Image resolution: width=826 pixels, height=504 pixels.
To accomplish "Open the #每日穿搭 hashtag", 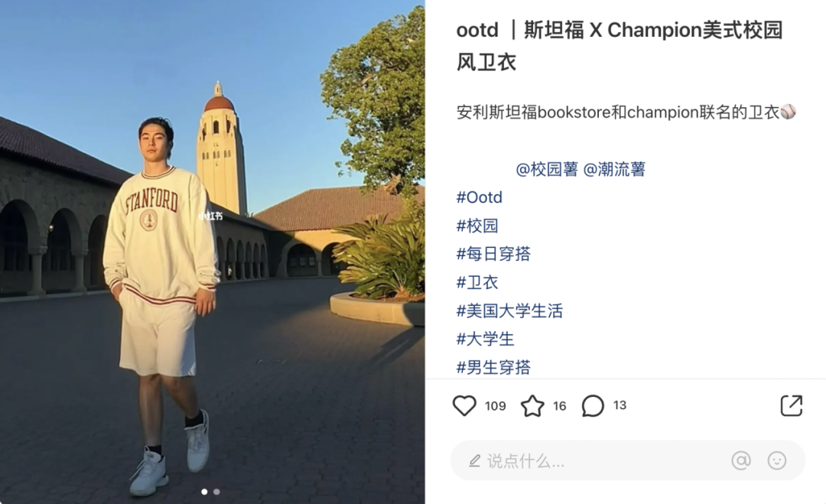I will coord(493,254).
